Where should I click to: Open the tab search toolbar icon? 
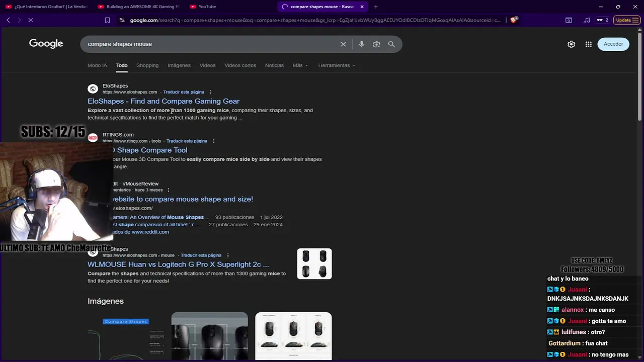(569, 20)
